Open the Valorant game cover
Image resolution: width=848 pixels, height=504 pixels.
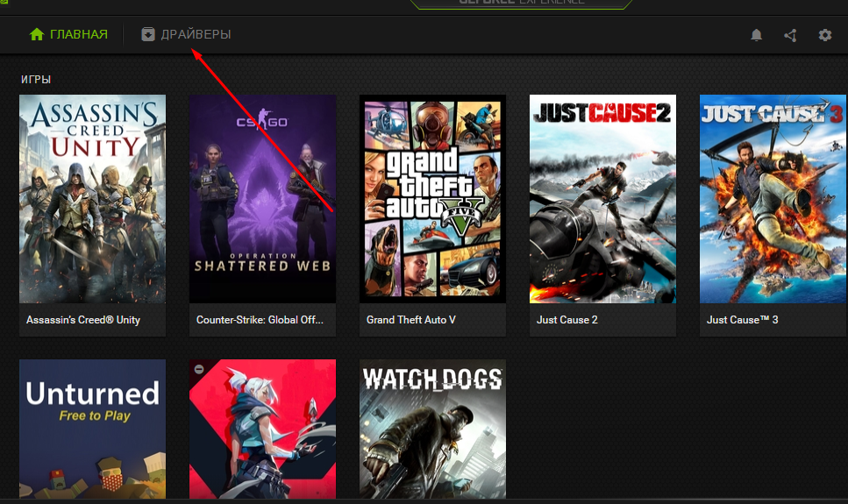click(262, 429)
